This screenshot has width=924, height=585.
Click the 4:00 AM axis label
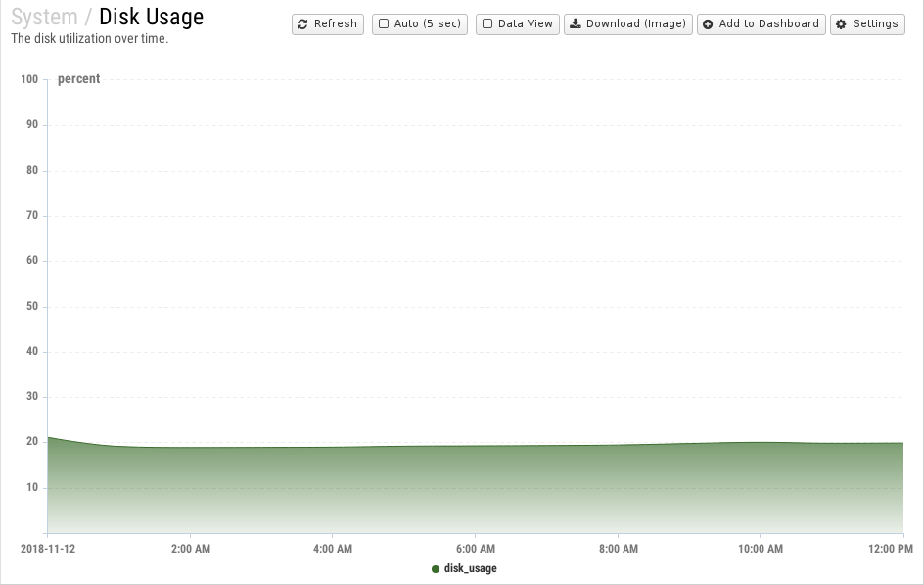(333, 549)
